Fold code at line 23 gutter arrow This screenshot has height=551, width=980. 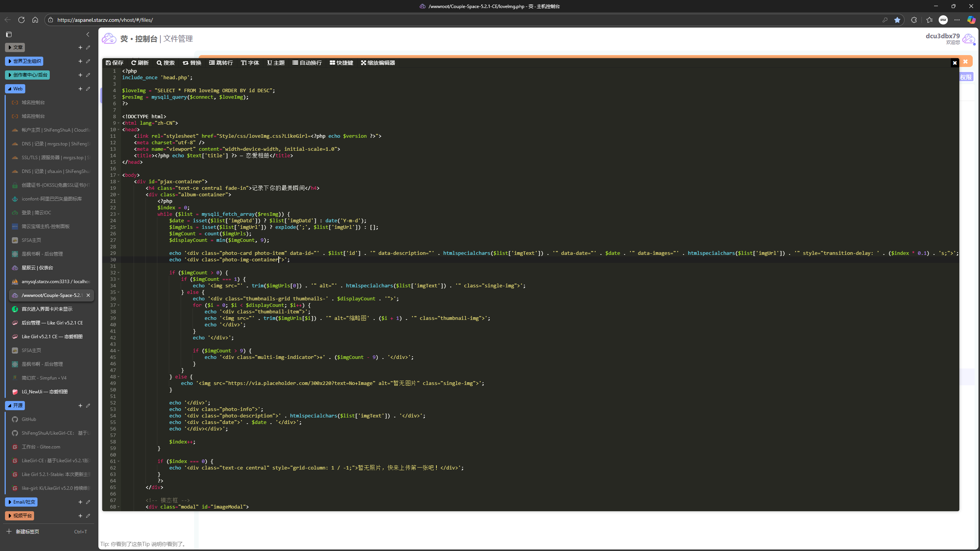click(118, 214)
